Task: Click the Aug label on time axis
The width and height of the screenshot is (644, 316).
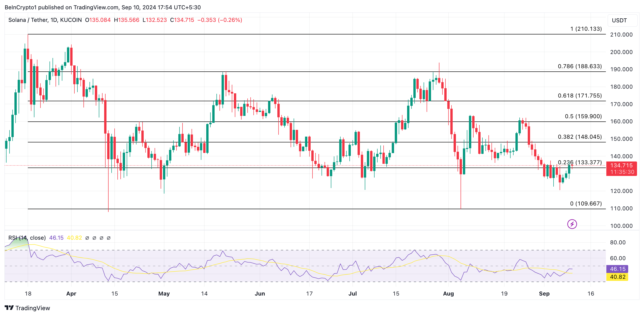Action: tap(448, 293)
